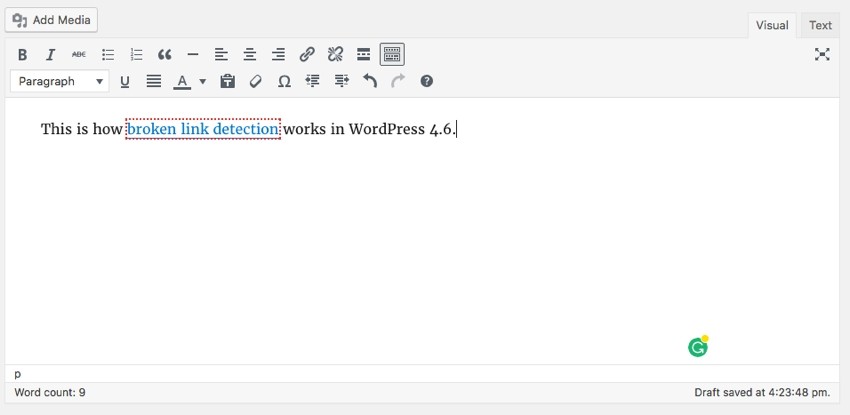
Task: Toggle the toolbar (kitchen sink) button
Action: (x=392, y=54)
